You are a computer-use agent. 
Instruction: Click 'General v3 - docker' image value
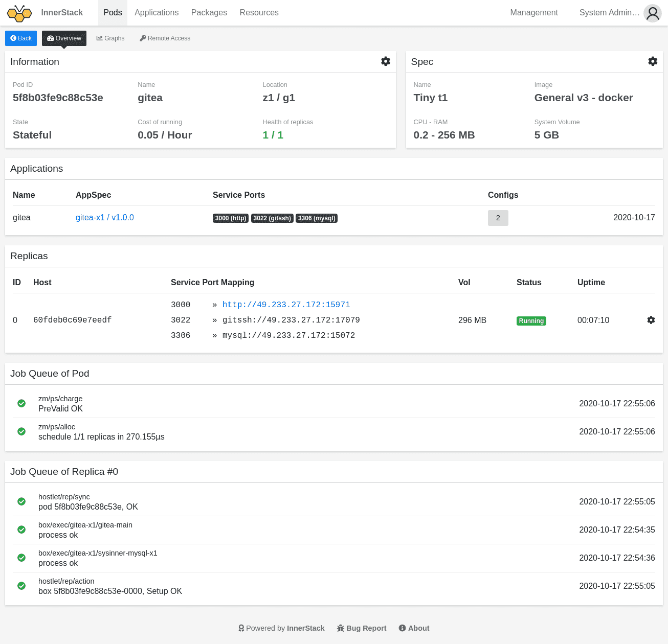tap(584, 98)
